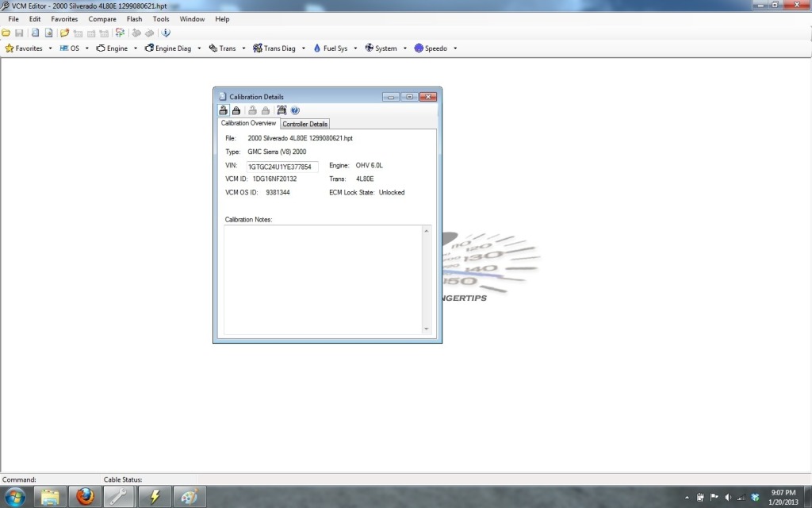
Task: Click the blue info icon in toolbar
Action: [166, 33]
